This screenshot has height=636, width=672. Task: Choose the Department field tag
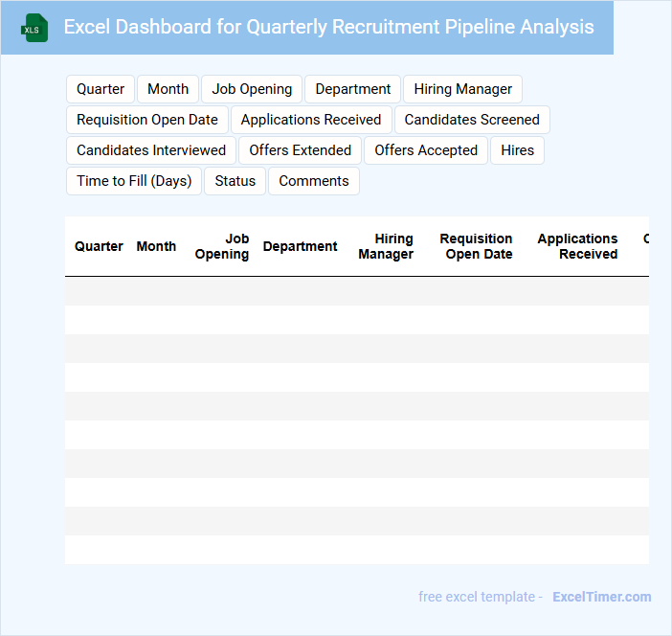[353, 89]
